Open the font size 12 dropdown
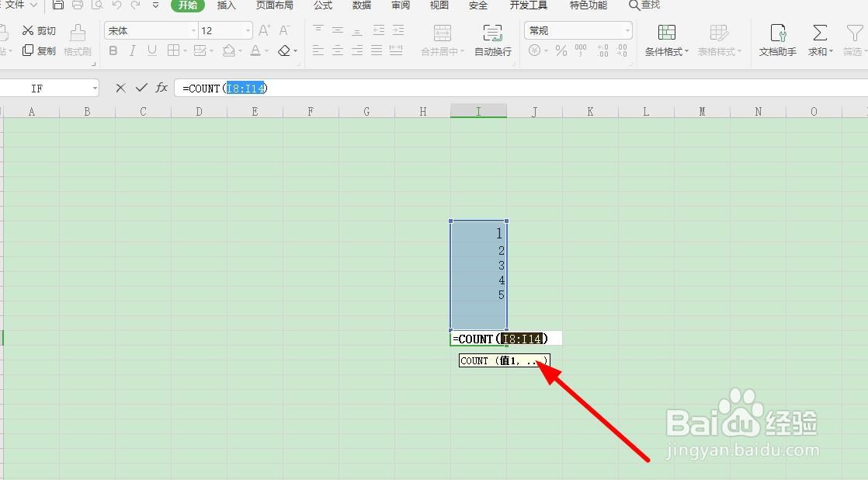The image size is (868, 480). 248,31
